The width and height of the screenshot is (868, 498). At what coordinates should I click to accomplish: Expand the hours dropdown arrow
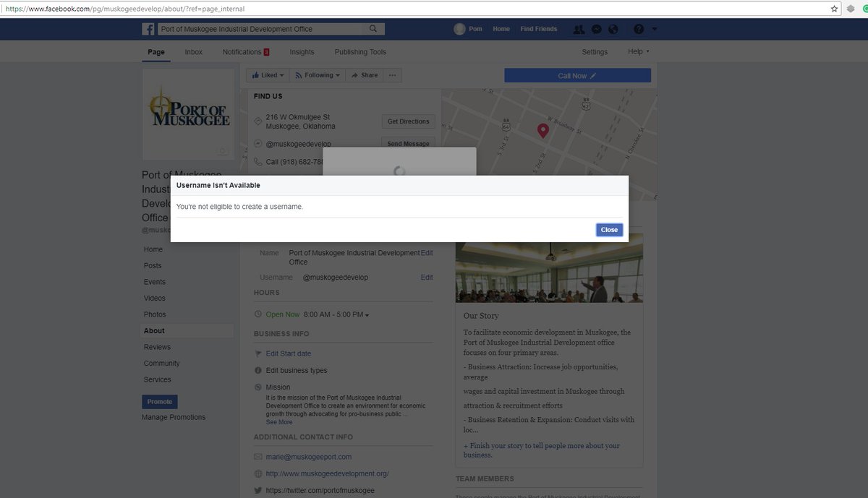pos(367,315)
